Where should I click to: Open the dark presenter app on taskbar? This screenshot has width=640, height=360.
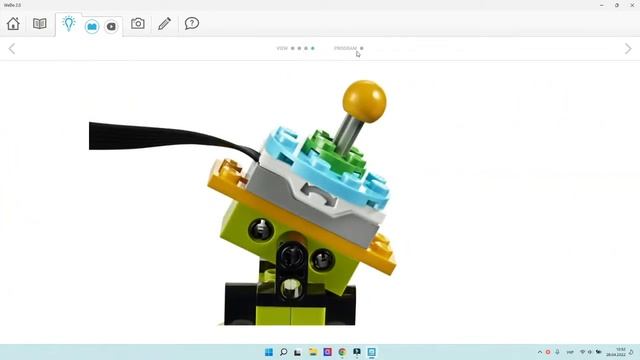tap(357, 352)
